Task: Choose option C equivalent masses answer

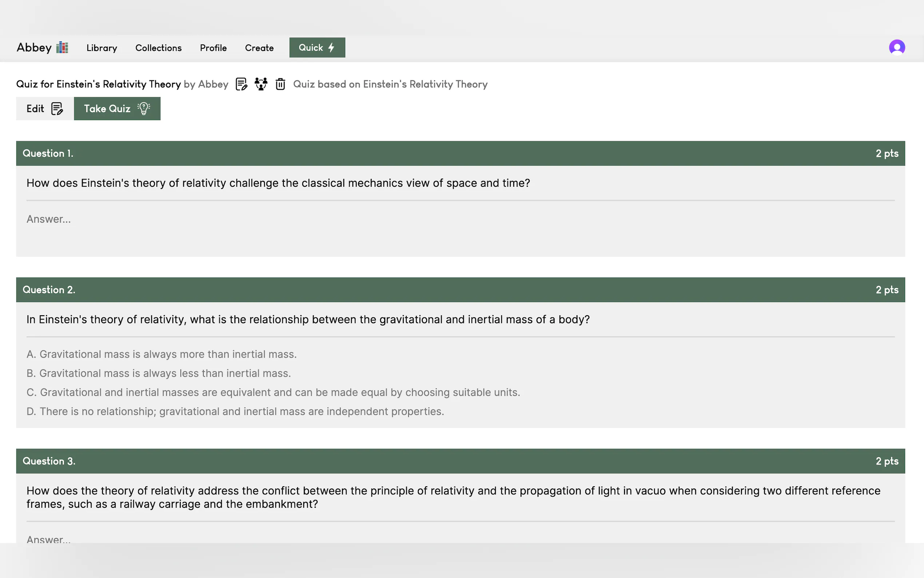Action: coord(273,392)
